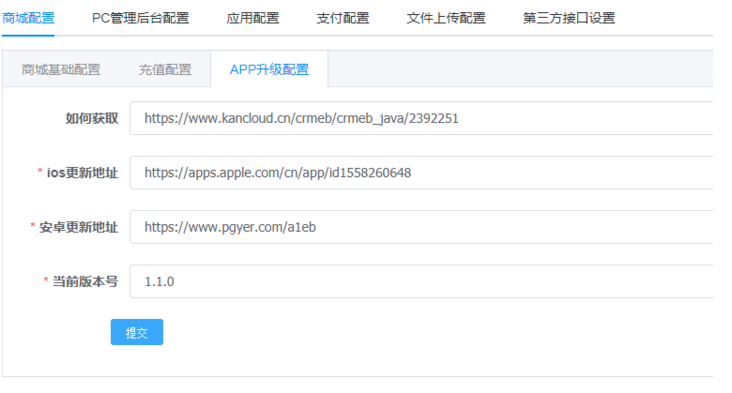Screen dimensions: 732x393
Task: Focus the ios更新地址 input field
Action: 422,173
